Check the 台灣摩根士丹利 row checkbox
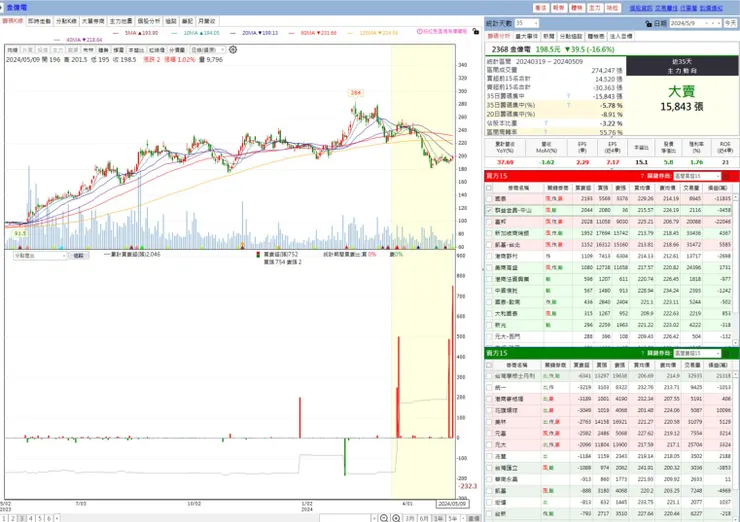Viewport: 740px width, 522px height. [489, 376]
